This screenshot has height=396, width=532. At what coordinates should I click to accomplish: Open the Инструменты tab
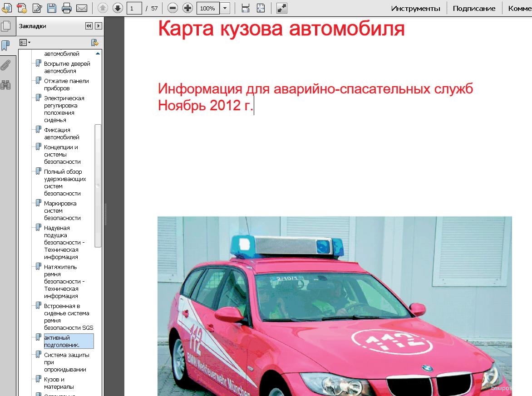[415, 8]
